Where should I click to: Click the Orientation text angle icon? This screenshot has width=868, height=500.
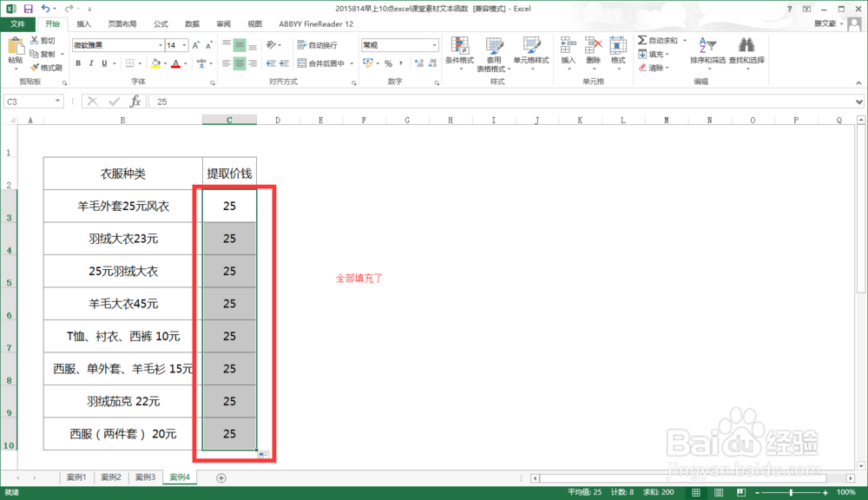pos(271,45)
